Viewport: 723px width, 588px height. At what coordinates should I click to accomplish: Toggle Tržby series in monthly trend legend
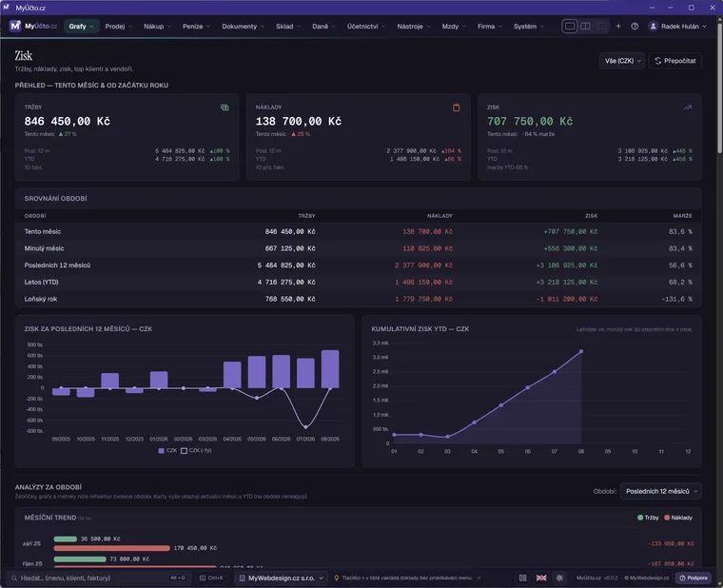point(648,518)
